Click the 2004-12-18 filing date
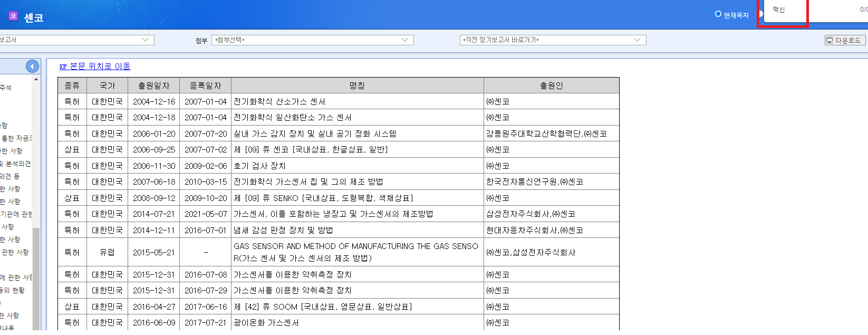 pos(154,117)
